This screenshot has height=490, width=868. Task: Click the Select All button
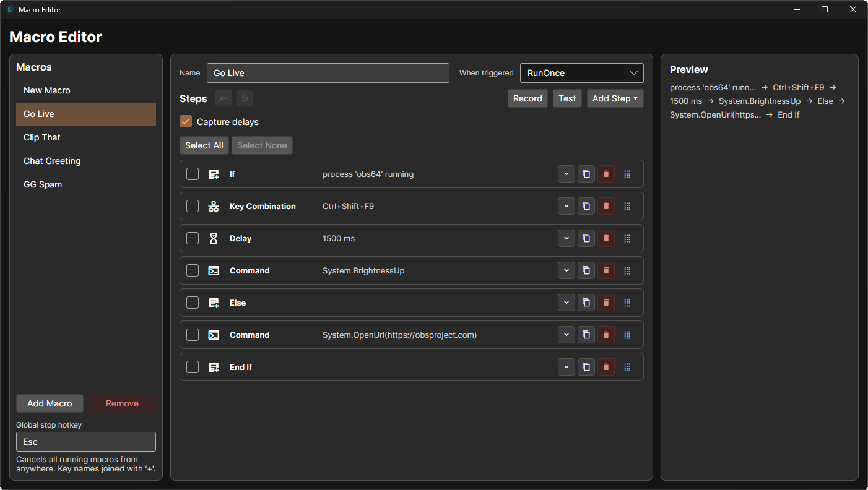click(204, 145)
